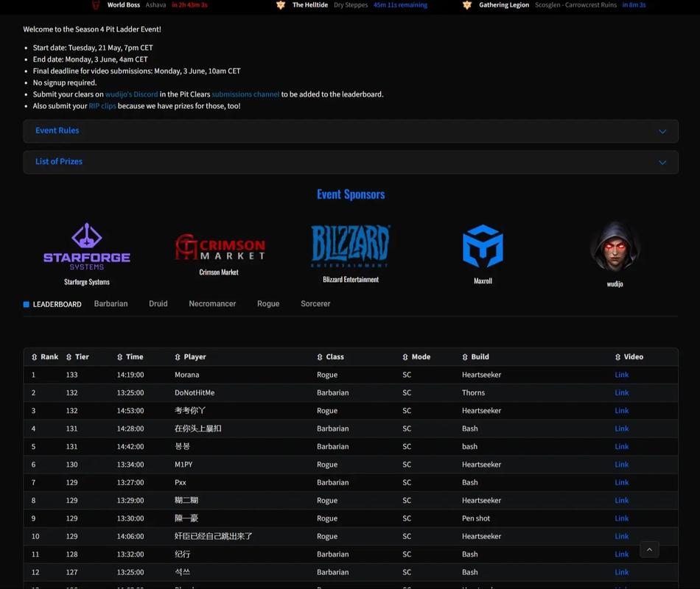700x589 pixels.
Task: Click the wudijo hooded avatar
Action: tap(615, 247)
